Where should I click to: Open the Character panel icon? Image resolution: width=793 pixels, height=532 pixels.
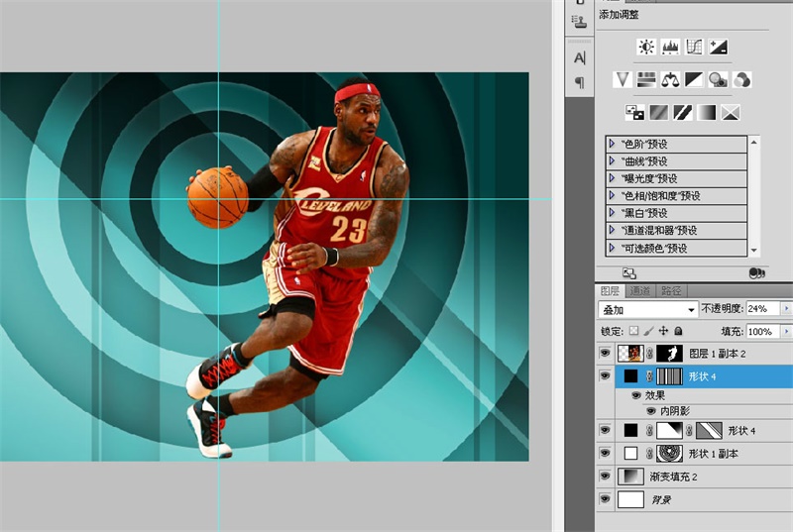click(580, 57)
